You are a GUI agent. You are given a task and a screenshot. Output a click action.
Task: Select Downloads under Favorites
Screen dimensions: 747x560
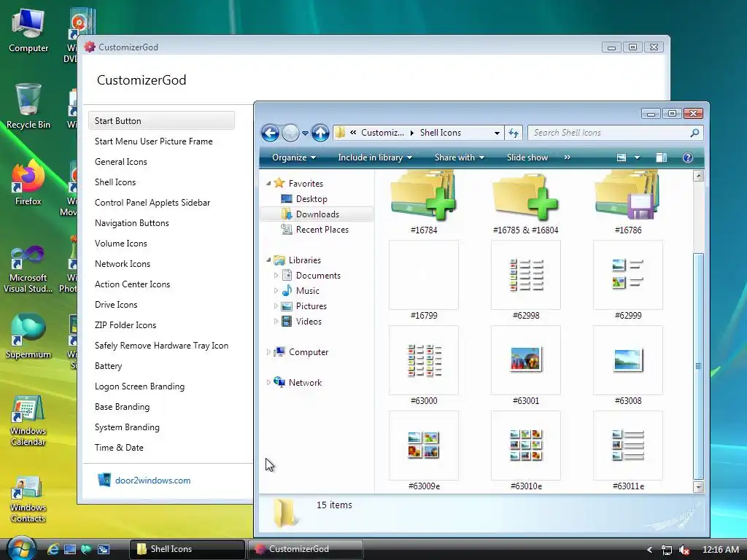[317, 214]
